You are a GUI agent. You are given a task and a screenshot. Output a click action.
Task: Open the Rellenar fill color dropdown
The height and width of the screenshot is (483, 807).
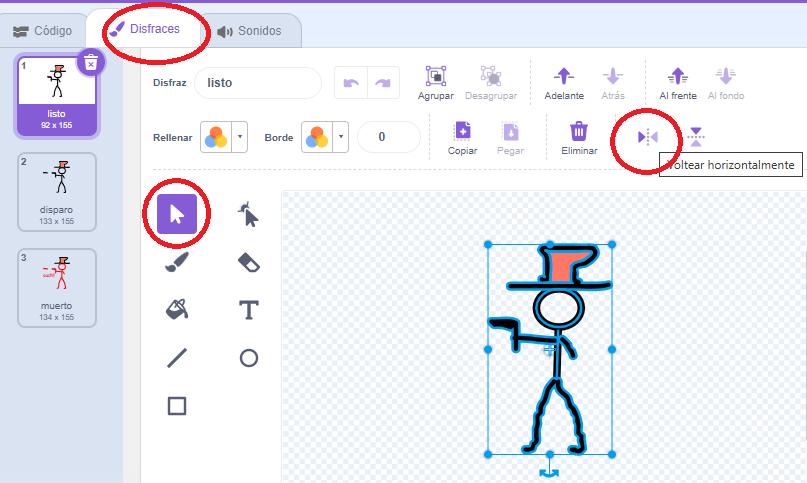224,137
